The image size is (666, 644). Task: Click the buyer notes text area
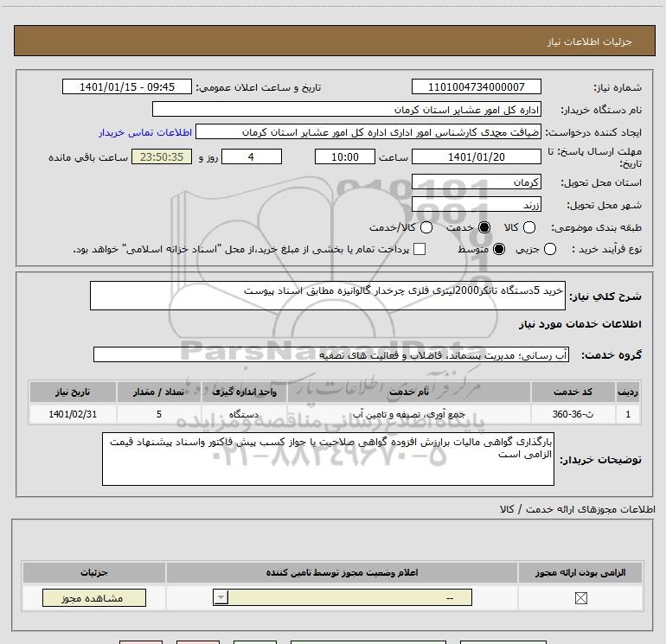(x=328, y=459)
